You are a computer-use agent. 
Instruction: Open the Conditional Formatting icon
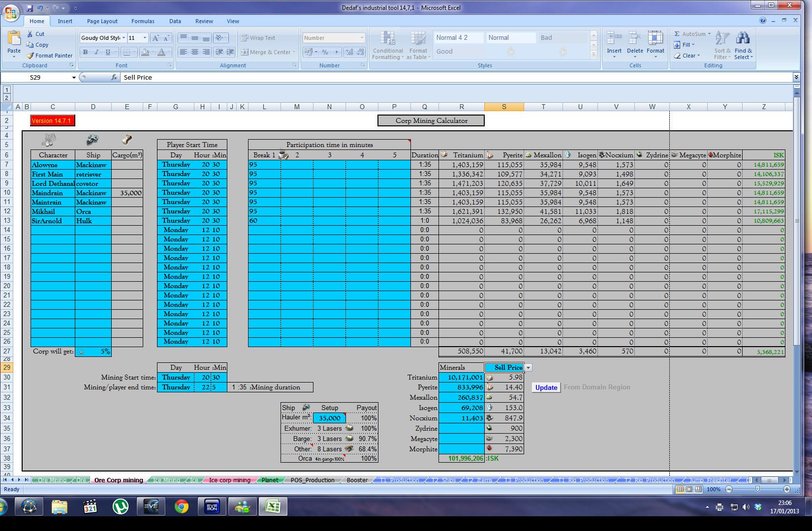click(387, 39)
